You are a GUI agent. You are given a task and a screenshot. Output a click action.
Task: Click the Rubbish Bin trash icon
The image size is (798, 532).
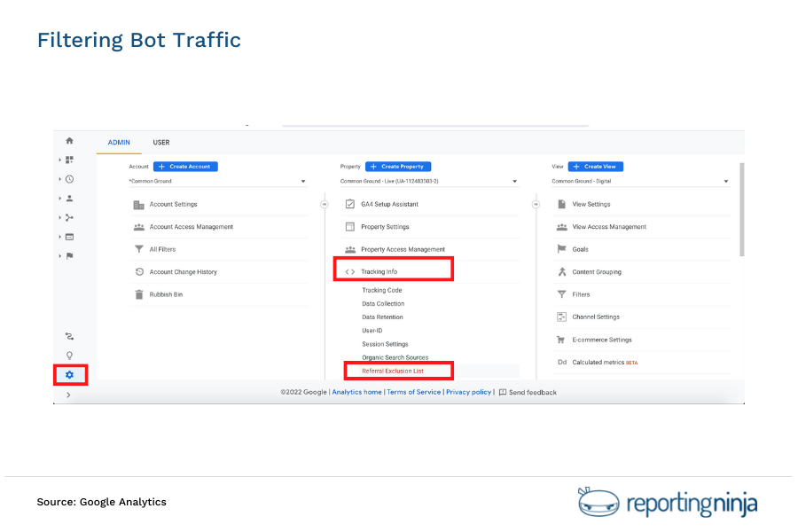[139, 294]
